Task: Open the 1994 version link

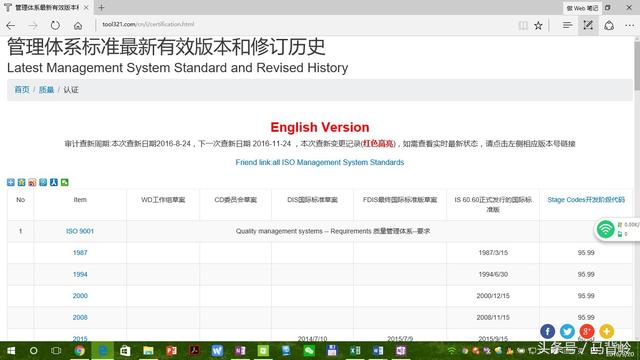Action: 80,274
